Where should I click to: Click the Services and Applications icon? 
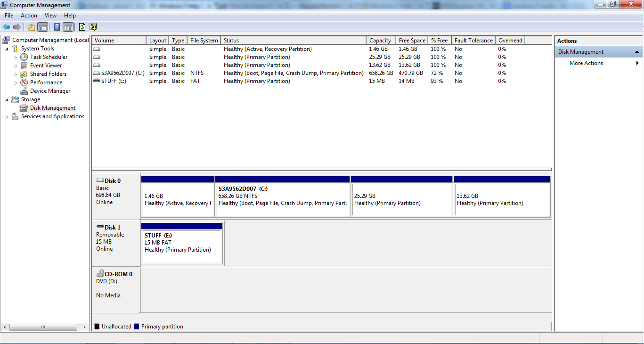pos(15,116)
